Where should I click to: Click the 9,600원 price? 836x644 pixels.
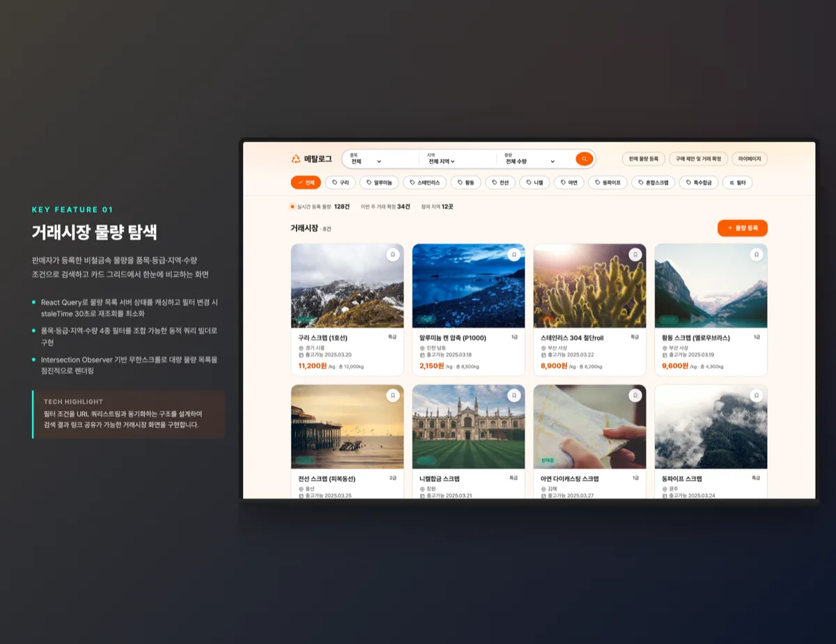(x=675, y=366)
